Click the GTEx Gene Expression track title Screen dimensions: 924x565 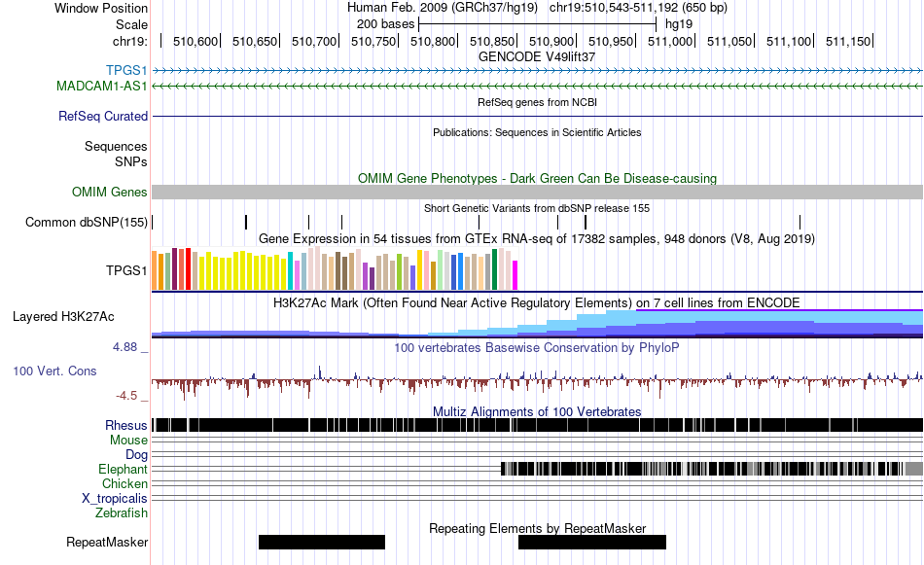tap(537, 238)
